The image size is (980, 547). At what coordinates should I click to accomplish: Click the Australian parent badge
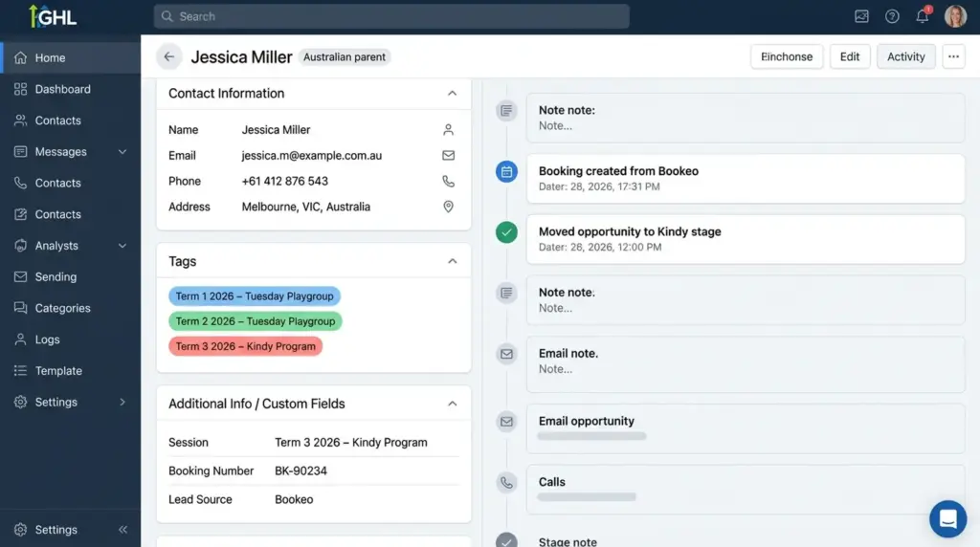[x=345, y=56]
